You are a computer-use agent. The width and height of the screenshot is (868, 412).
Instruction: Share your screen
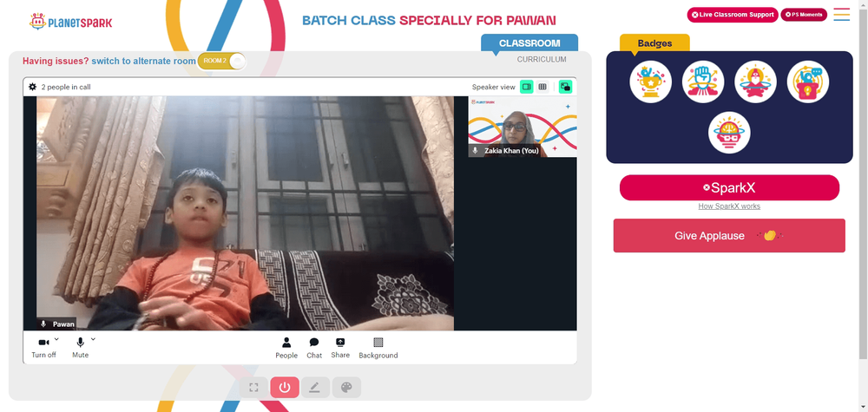[340, 348]
